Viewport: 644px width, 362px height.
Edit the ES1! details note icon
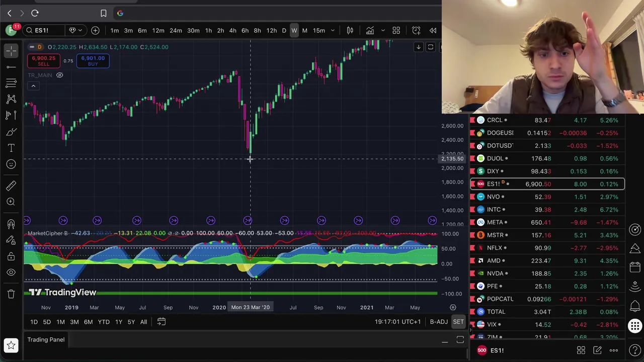click(597, 350)
